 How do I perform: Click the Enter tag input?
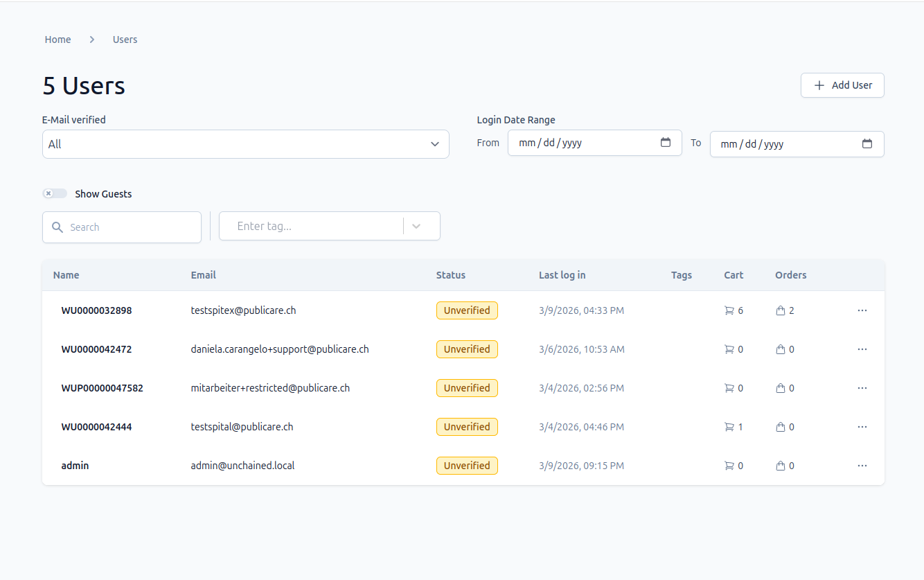312,226
